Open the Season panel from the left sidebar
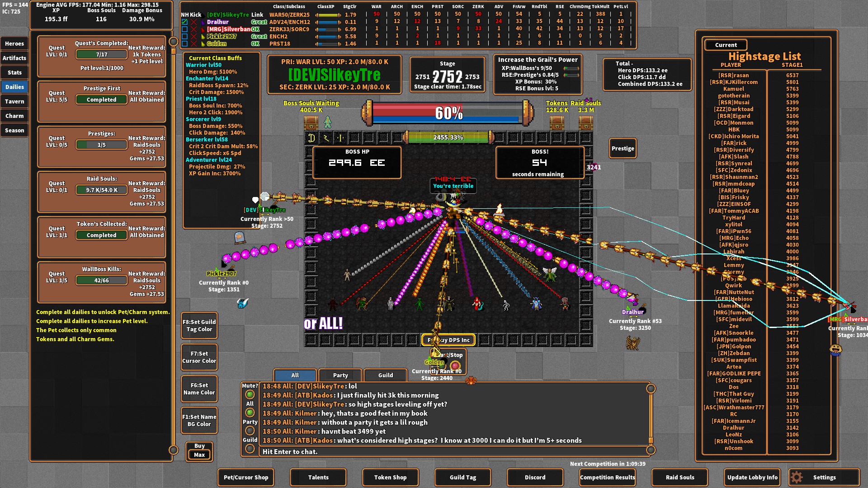 pyautogui.click(x=14, y=130)
